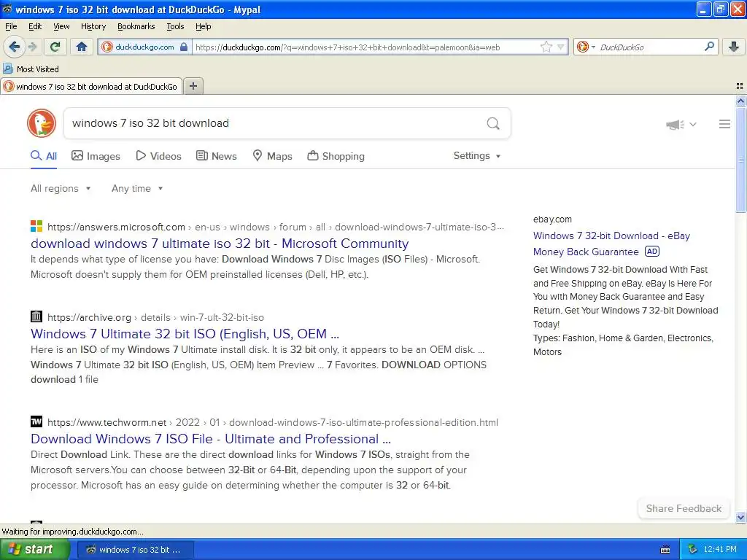Image resolution: width=747 pixels, height=560 pixels.
Task: Click the padlock site security icon
Action: click(x=184, y=47)
